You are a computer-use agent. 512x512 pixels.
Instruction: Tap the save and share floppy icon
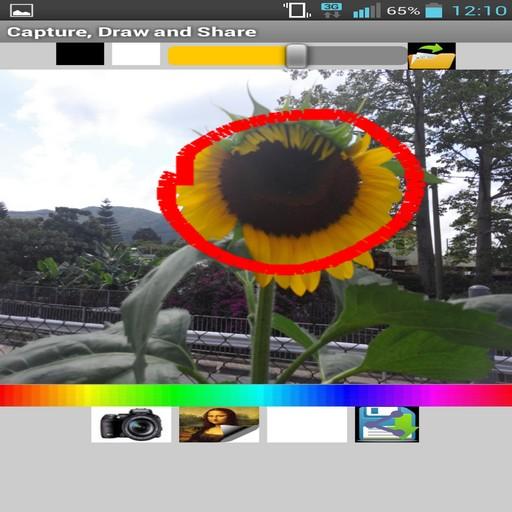click(x=387, y=425)
